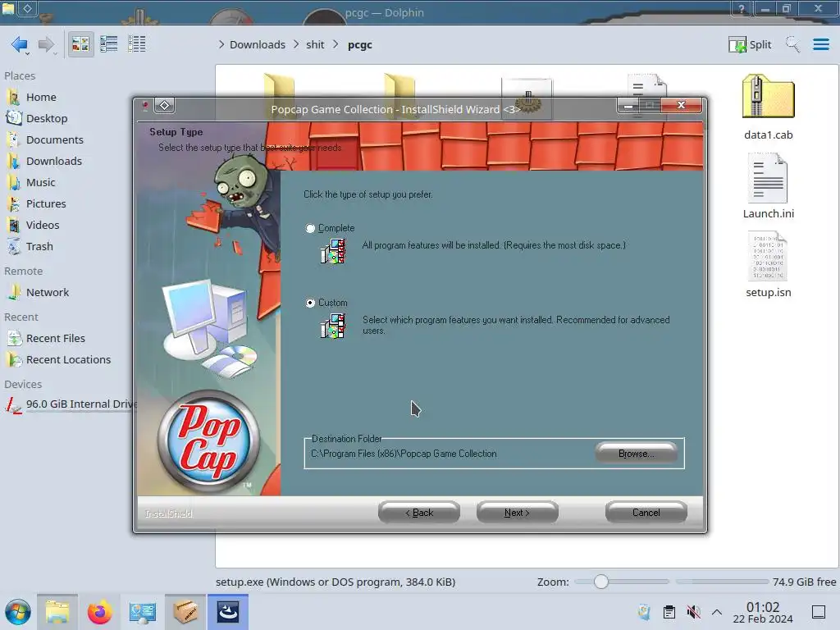Cancel the InstallShield Wizard
840x630 pixels.
(x=646, y=513)
